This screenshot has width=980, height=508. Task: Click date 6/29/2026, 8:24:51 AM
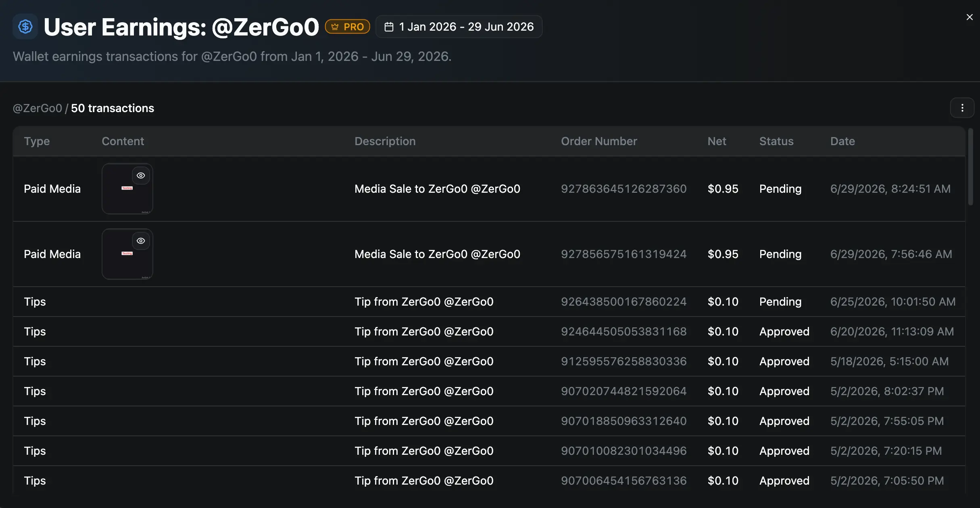pos(890,189)
